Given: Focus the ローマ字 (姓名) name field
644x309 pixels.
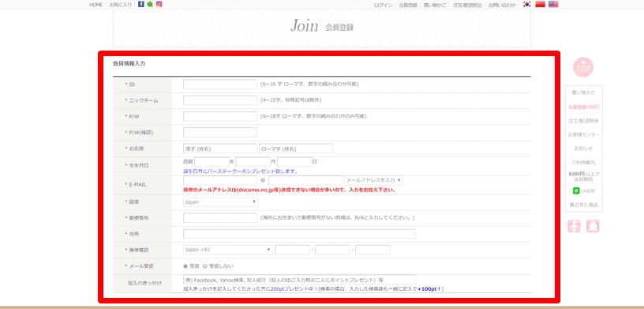Looking at the screenshot, I should click(x=296, y=148).
